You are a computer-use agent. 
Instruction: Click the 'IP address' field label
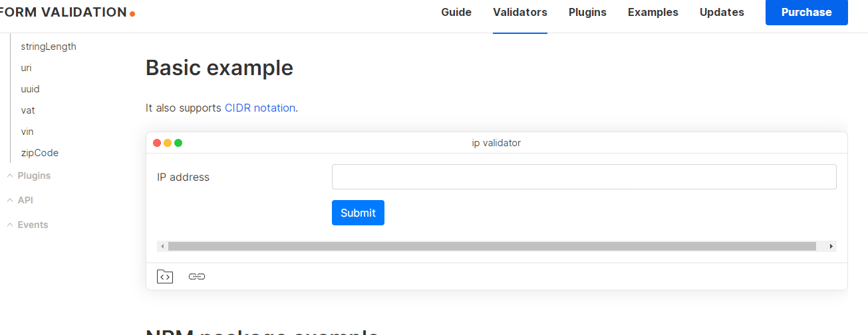click(x=183, y=177)
